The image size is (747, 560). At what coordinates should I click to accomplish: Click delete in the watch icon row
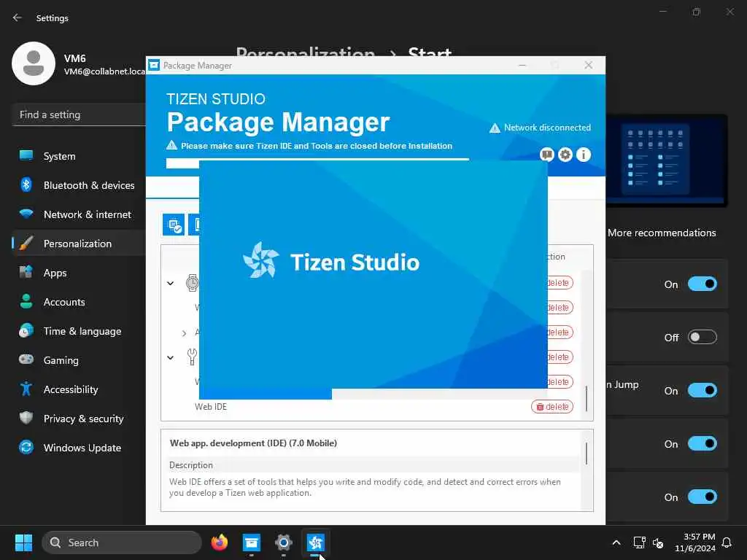[x=560, y=283]
